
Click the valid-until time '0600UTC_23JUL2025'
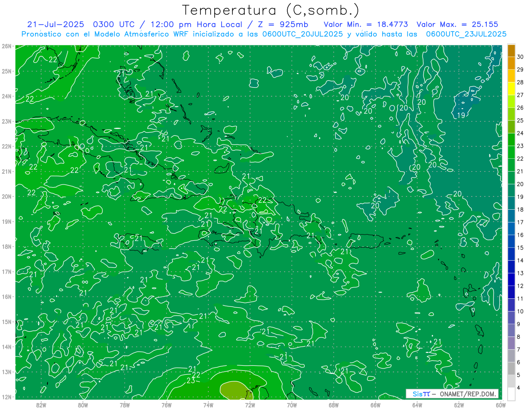[x=466, y=34]
